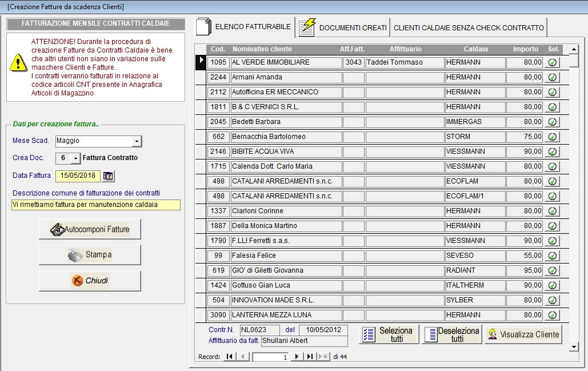
Task: Click the 95,00 amount cell
Action: 525,270
